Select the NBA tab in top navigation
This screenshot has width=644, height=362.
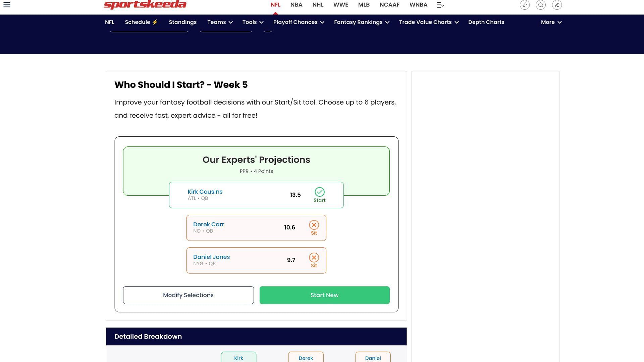[297, 4]
